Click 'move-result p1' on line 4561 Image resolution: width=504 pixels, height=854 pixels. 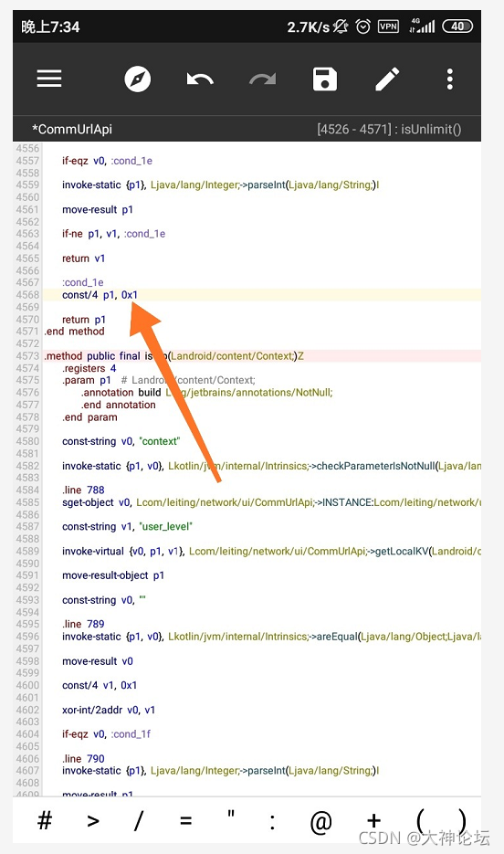click(97, 210)
